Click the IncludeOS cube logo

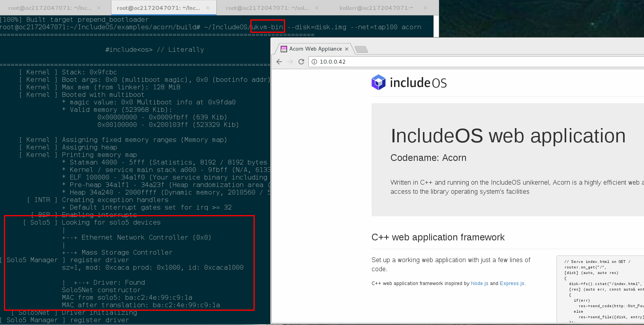pos(378,82)
